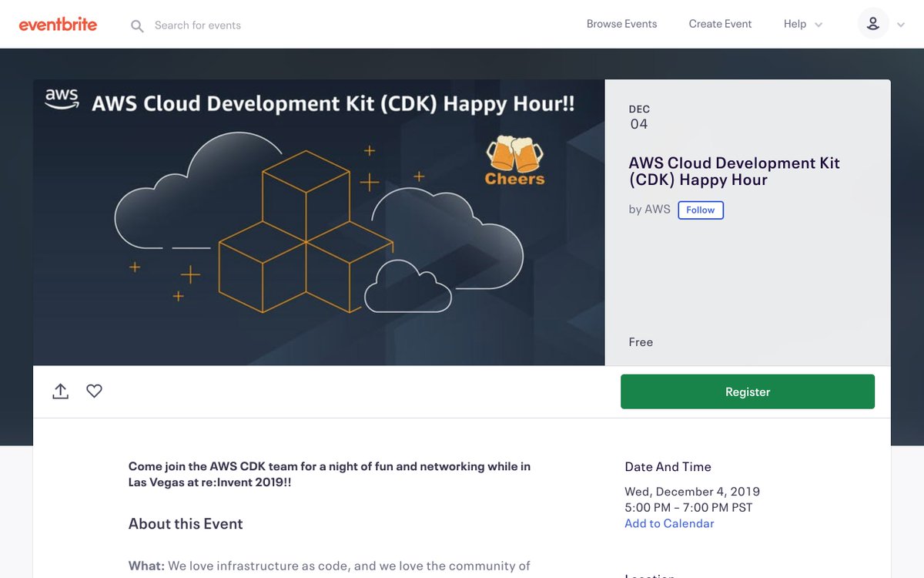This screenshot has height=578, width=924.
Task: Click the search magnifier icon
Action: 137,26
